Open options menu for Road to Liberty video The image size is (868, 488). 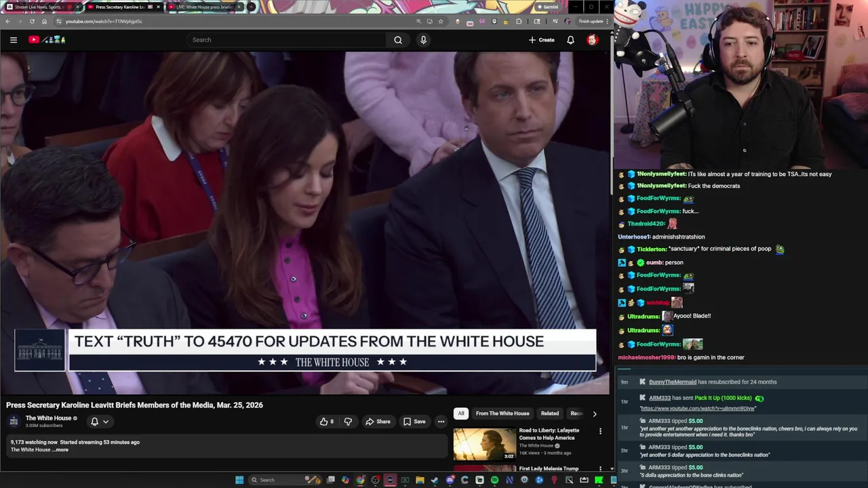point(600,431)
